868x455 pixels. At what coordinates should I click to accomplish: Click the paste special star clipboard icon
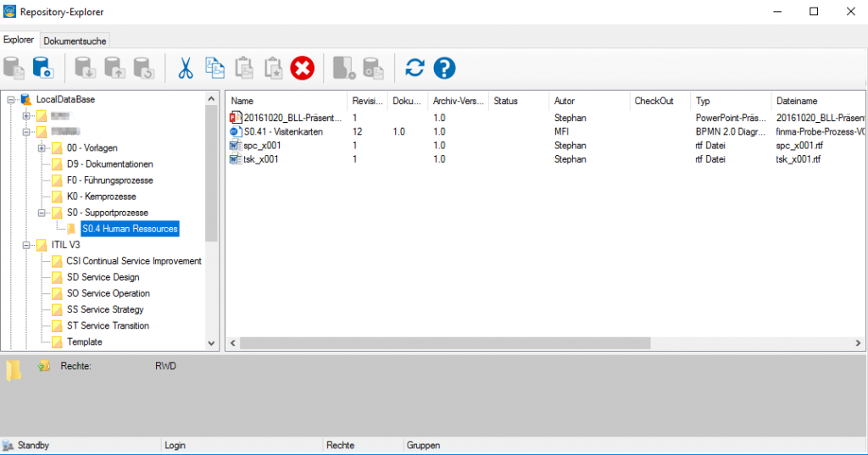pyautogui.click(x=273, y=68)
